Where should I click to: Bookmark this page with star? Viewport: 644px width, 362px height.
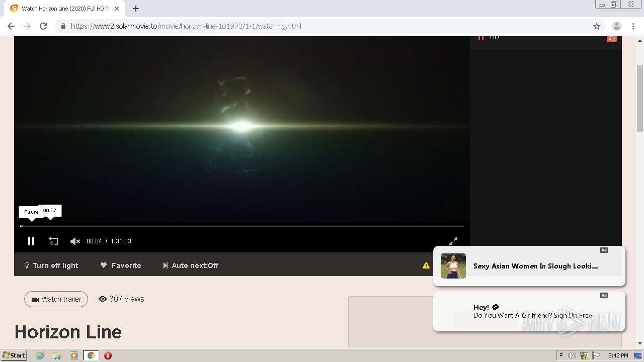click(597, 26)
